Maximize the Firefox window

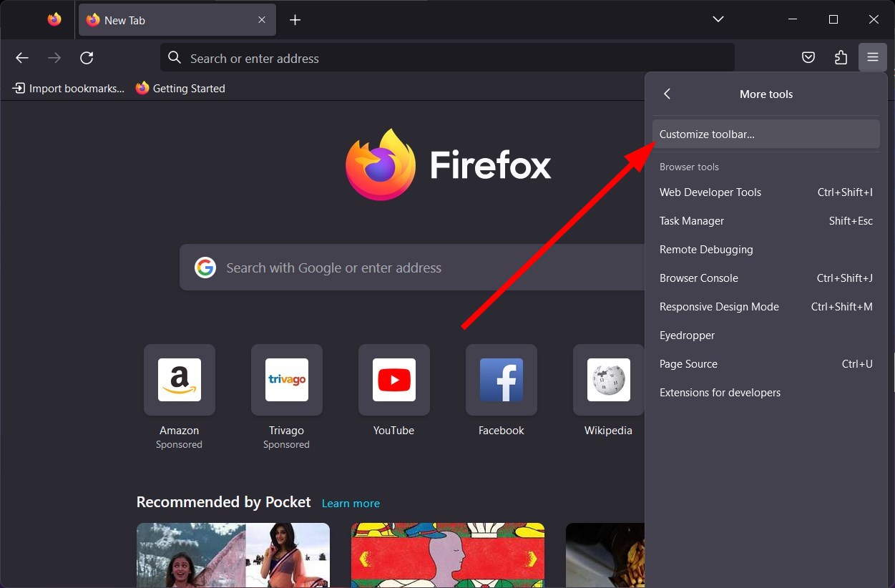(833, 20)
